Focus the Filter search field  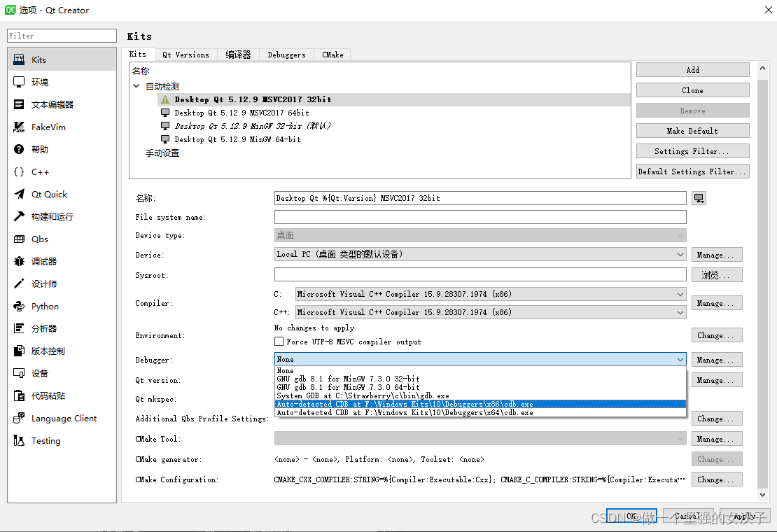[x=62, y=36]
